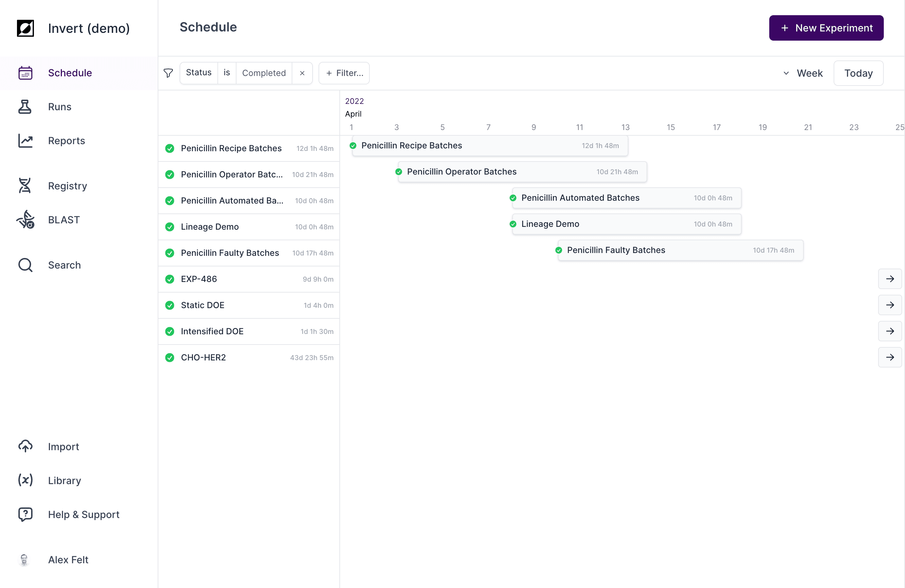Go to the Reports page
905x588 pixels.
(x=79, y=141)
